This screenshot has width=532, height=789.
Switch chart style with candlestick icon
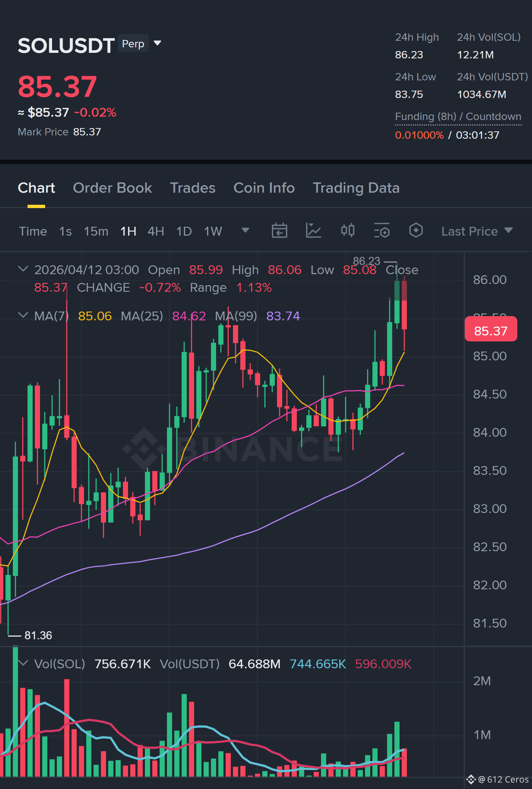click(347, 230)
